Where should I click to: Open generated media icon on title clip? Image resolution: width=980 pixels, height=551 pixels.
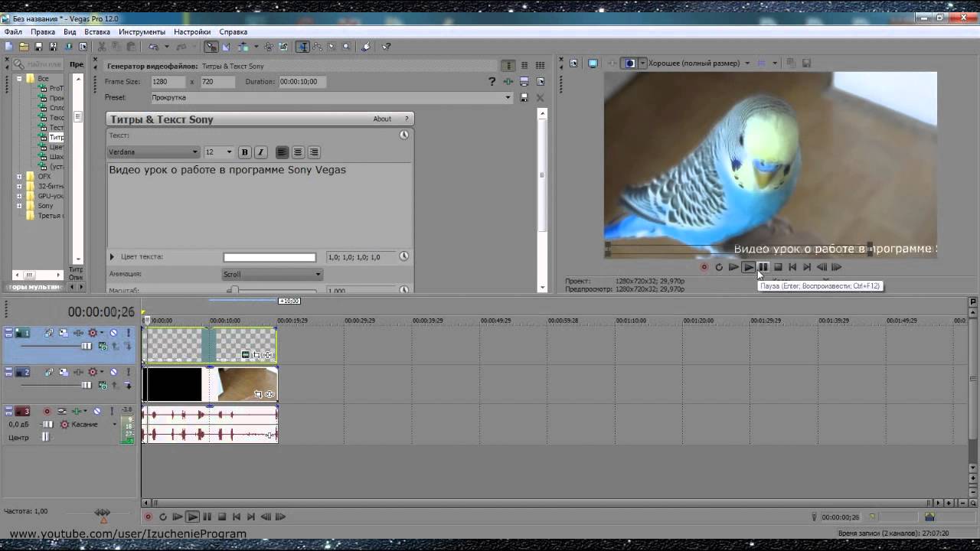(246, 354)
